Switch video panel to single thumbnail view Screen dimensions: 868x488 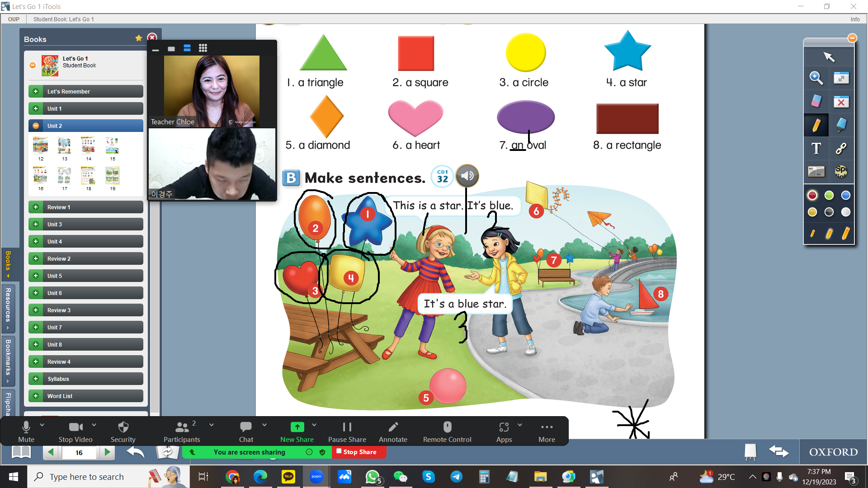[x=171, y=48]
